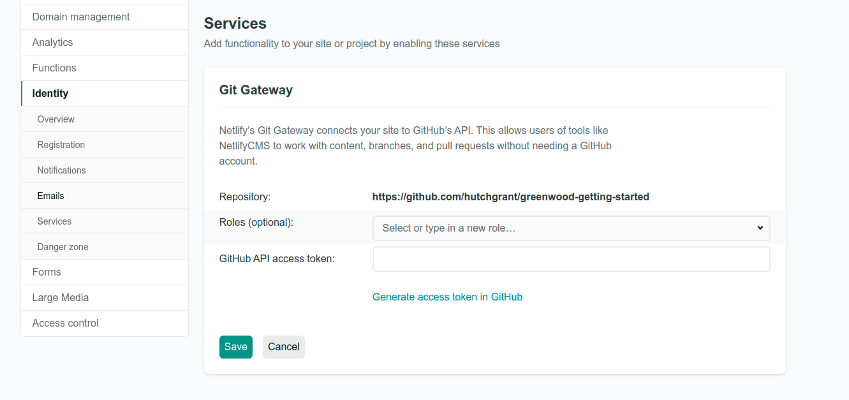
Task: Click the Git Gateway heading
Action: [x=256, y=90]
